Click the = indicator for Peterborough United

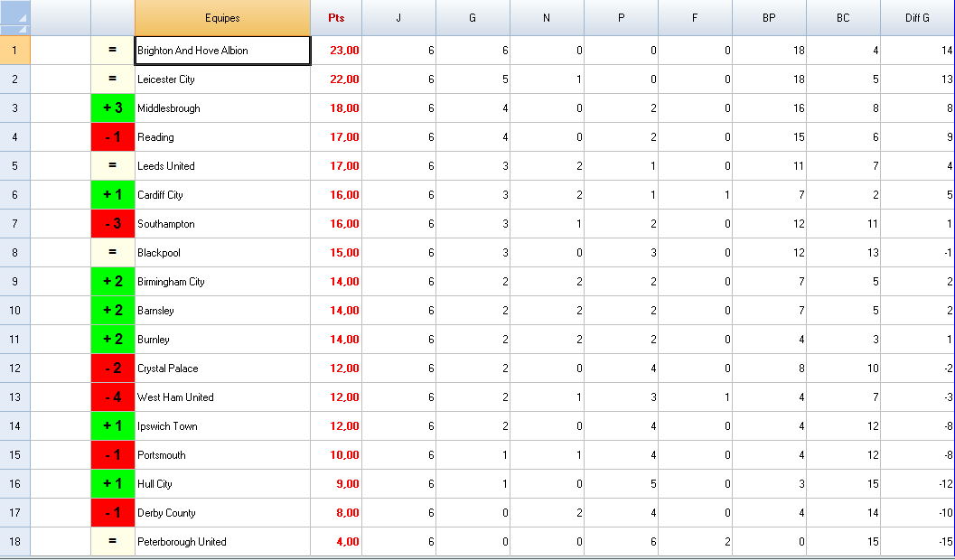tap(113, 542)
